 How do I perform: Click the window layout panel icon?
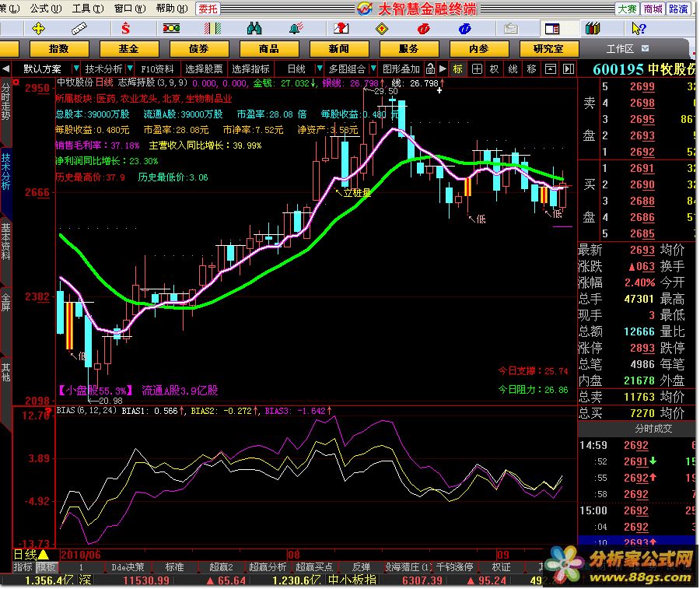[552, 29]
